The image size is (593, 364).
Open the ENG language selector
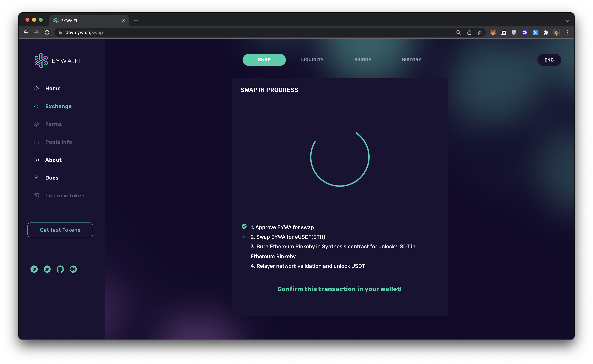pos(549,60)
